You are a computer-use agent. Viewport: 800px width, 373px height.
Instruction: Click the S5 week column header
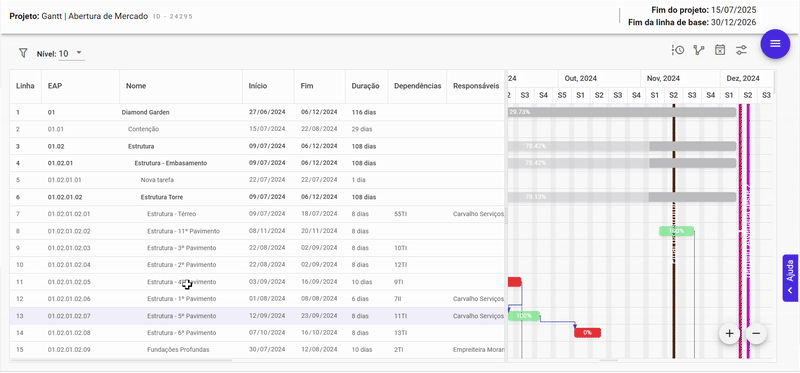click(562, 95)
